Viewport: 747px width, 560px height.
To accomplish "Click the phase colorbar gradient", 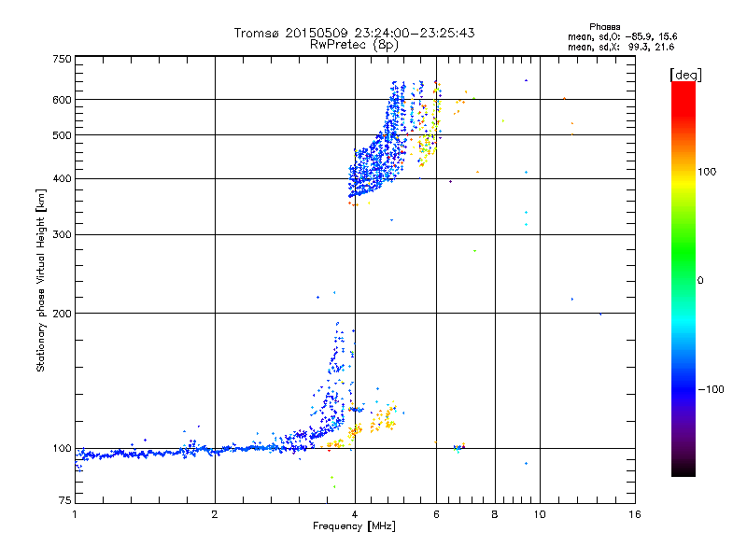I will (x=684, y=278).
